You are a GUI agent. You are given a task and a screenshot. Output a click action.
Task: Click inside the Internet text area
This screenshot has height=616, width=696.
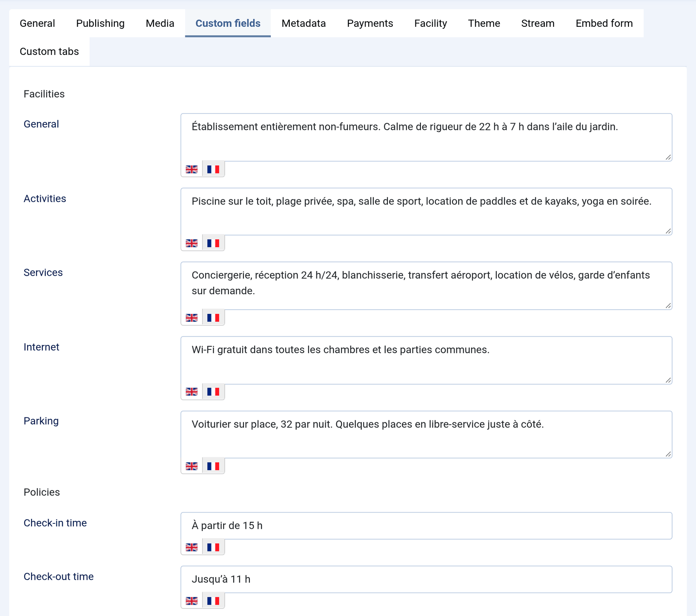[x=426, y=360]
